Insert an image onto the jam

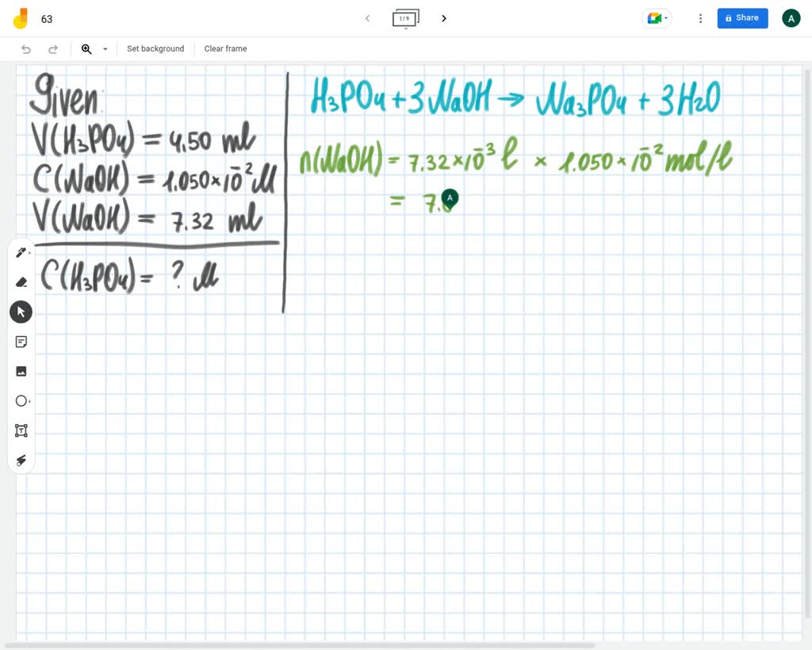click(21, 370)
